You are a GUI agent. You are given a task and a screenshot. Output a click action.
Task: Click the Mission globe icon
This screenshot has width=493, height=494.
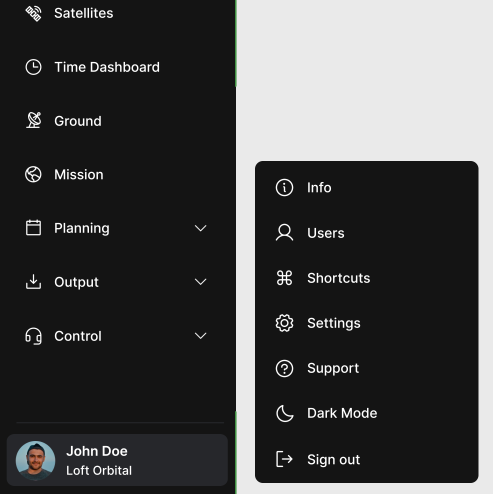(33, 174)
